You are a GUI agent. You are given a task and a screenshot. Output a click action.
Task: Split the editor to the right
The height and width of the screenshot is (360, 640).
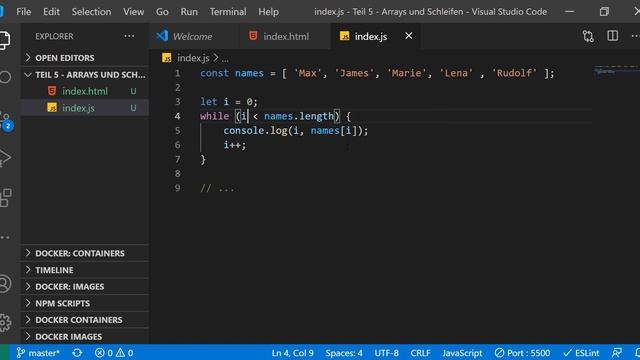(613, 36)
